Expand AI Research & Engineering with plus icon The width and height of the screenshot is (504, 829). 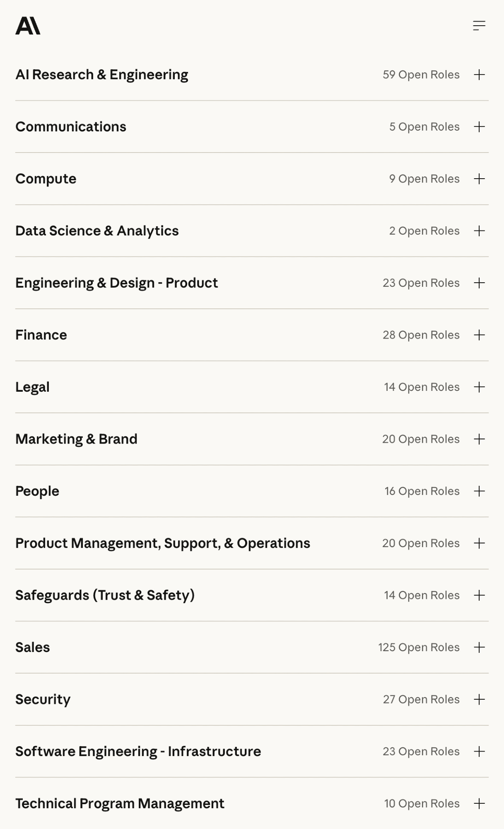pyautogui.click(x=479, y=75)
